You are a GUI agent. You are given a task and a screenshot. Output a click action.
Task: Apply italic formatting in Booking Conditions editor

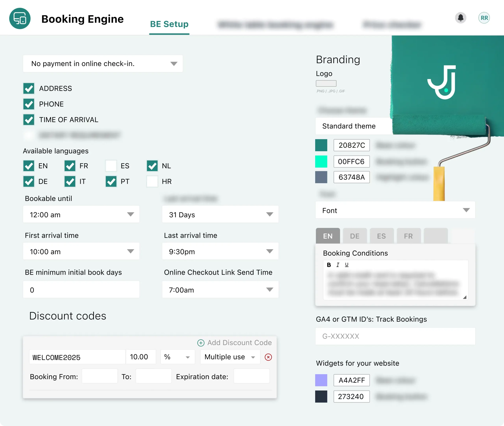(x=338, y=265)
